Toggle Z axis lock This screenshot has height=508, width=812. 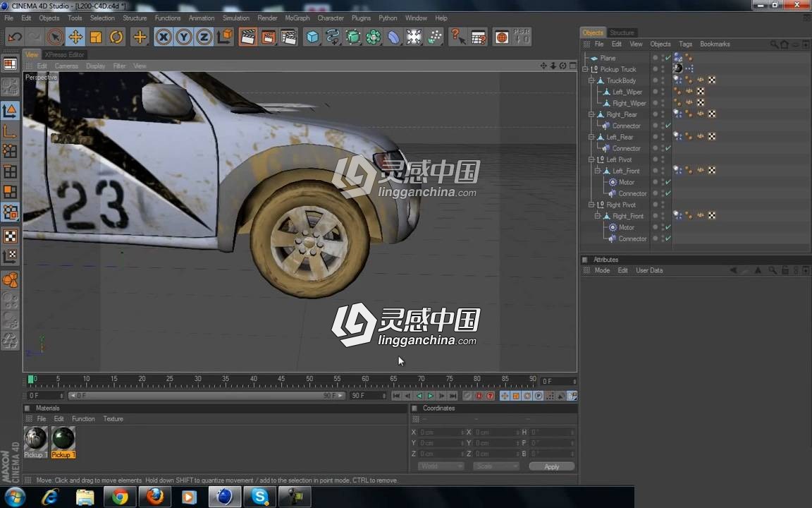pyautogui.click(x=204, y=37)
